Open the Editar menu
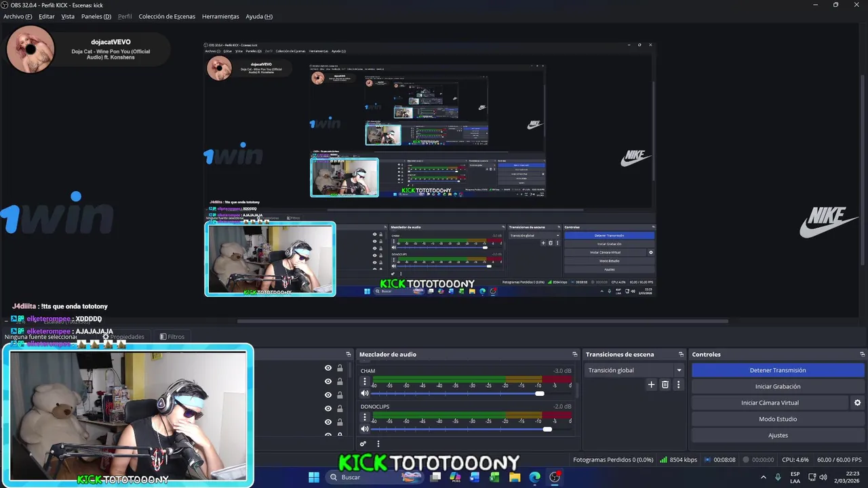The height and width of the screenshot is (488, 868). (x=47, y=16)
